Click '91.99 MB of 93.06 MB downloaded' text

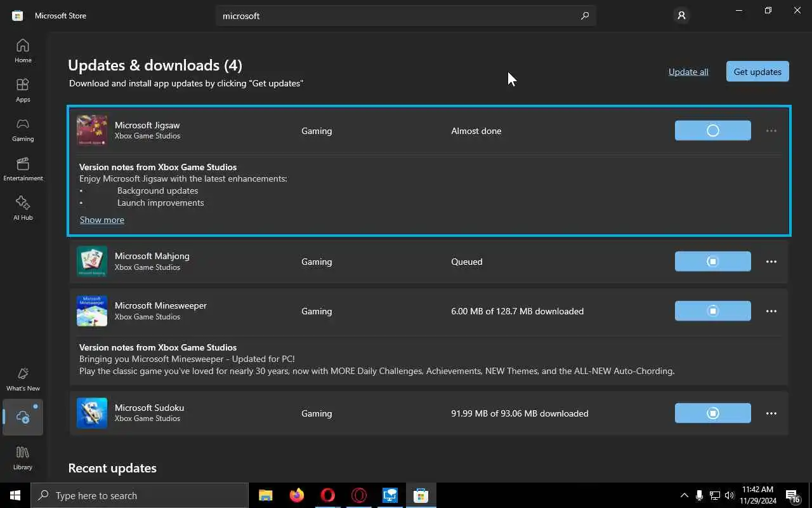point(520,413)
